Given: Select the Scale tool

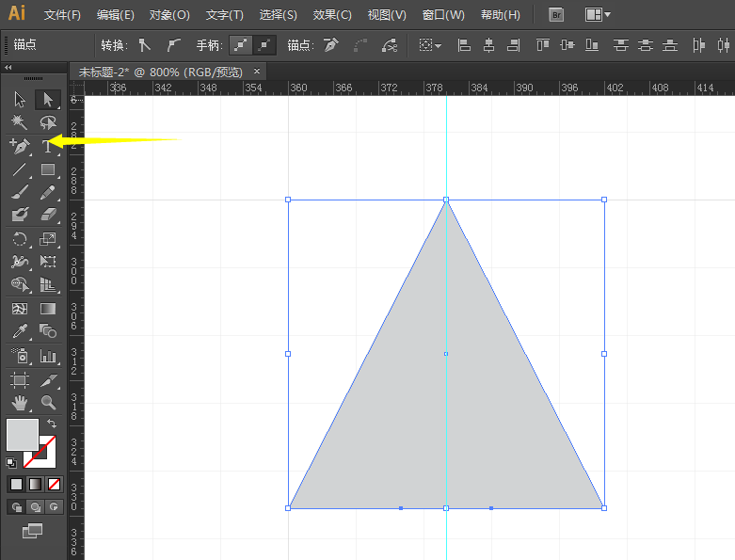Looking at the screenshot, I should click(48, 239).
